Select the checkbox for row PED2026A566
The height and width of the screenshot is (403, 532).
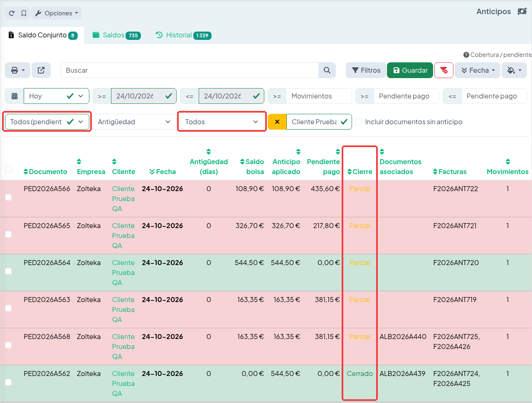(8, 197)
